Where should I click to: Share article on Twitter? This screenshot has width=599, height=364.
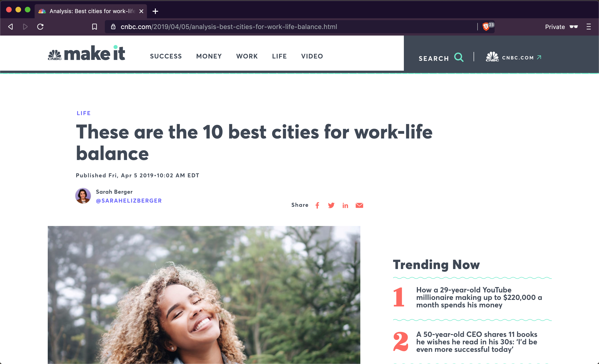click(x=331, y=205)
